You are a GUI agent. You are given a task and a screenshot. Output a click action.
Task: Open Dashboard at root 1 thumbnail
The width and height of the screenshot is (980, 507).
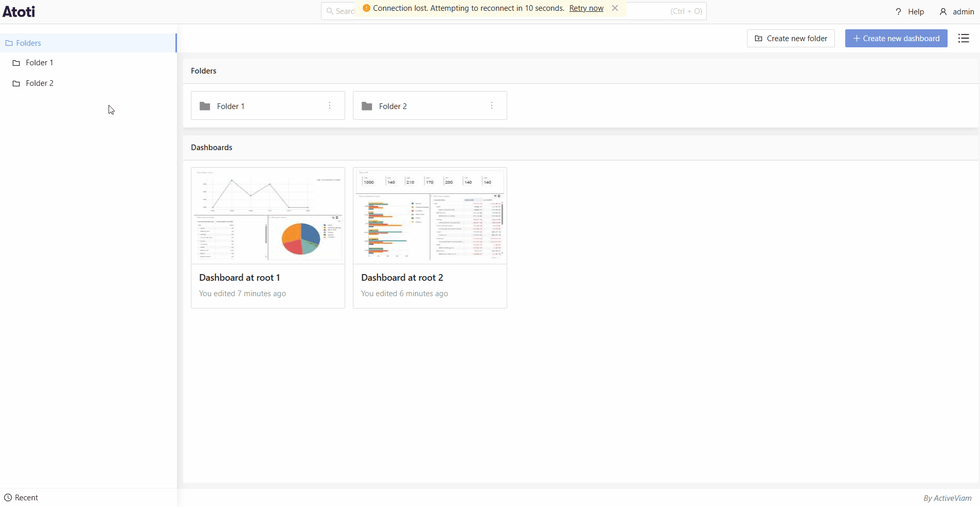point(268,216)
